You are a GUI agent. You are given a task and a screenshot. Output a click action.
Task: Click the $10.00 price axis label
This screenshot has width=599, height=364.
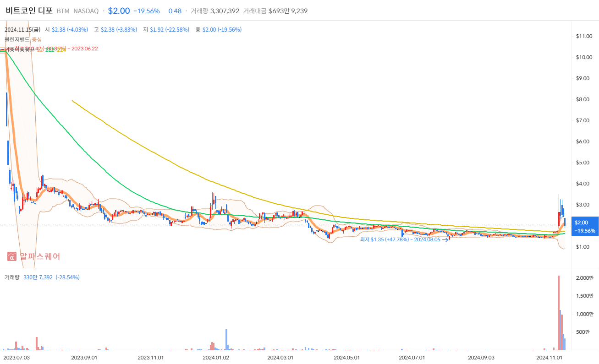583,57
